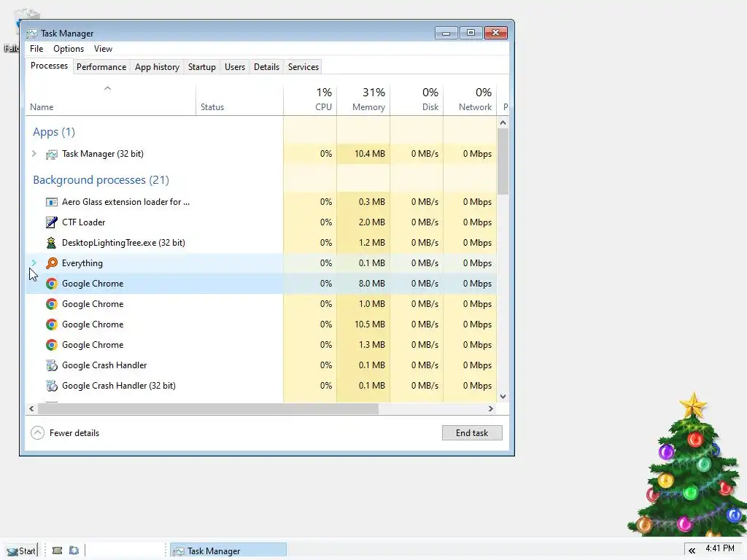This screenshot has height=560, width=747.
Task: Click the Fewer details label
Action: (74, 433)
